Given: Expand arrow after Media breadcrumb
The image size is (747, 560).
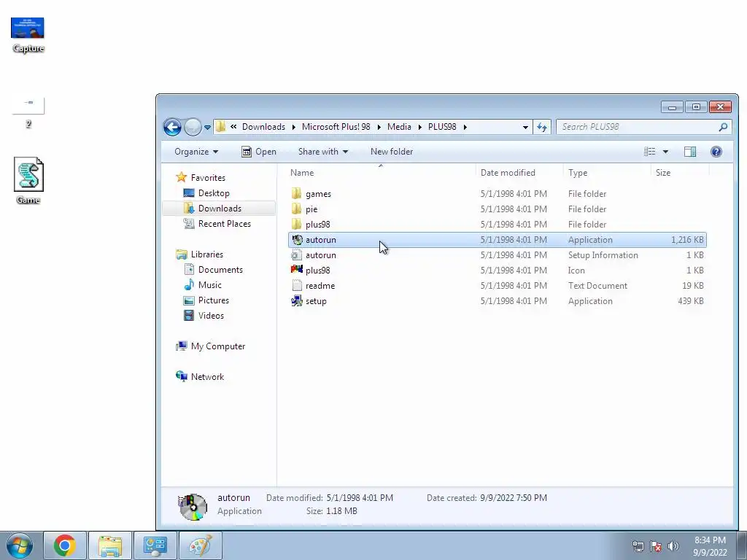Looking at the screenshot, I should (x=419, y=127).
